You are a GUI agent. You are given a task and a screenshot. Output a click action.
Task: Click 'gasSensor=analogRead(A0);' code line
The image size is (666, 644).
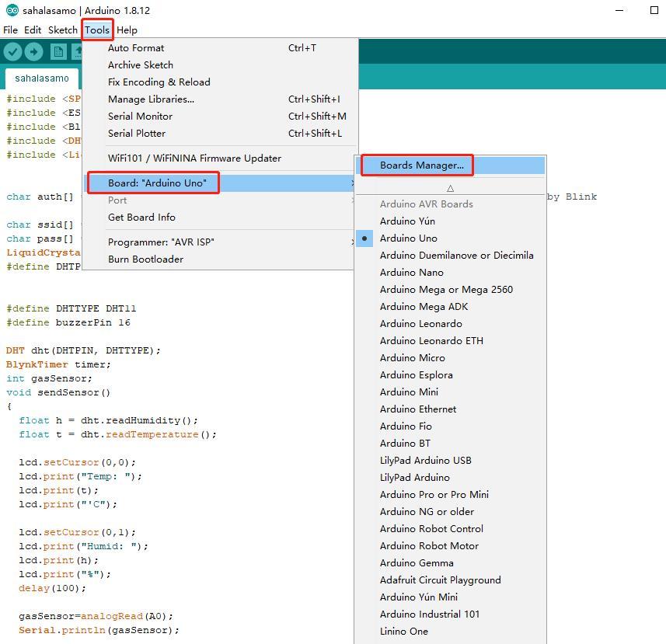(96, 616)
